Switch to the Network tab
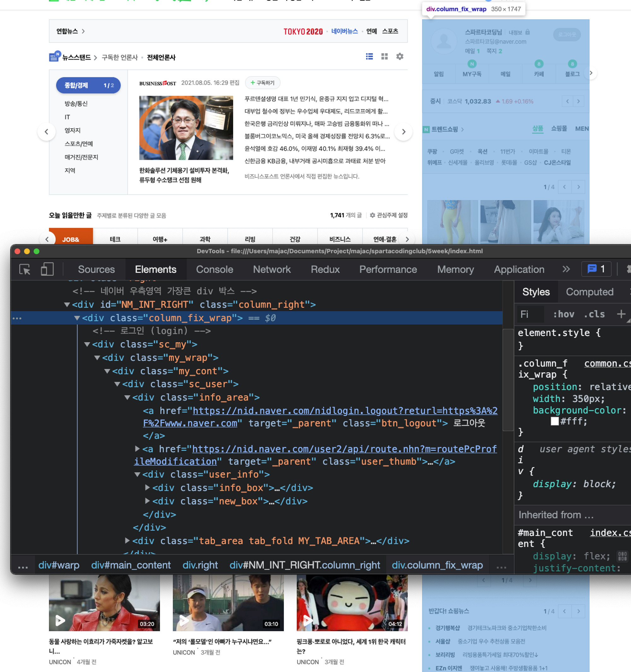Image resolution: width=631 pixels, height=672 pixels. [272, 269]
